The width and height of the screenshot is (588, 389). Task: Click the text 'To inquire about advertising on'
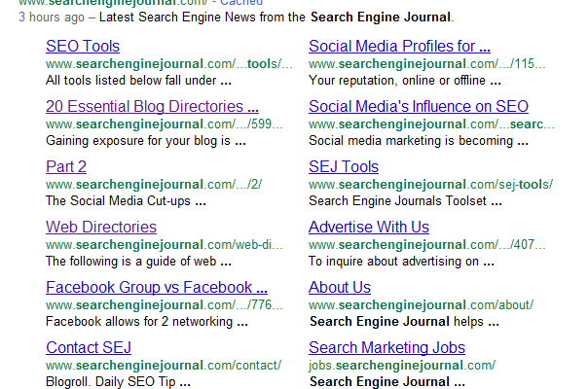tap(393, 262)
